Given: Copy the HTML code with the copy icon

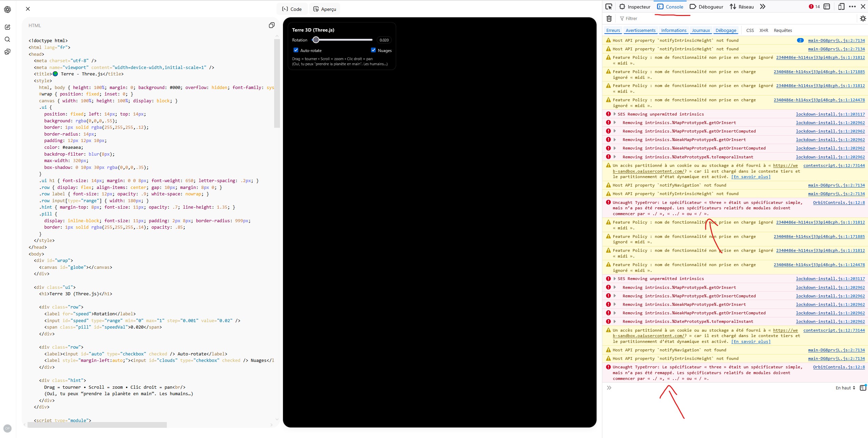Looking at the screenshot, I should coord(272,25).
